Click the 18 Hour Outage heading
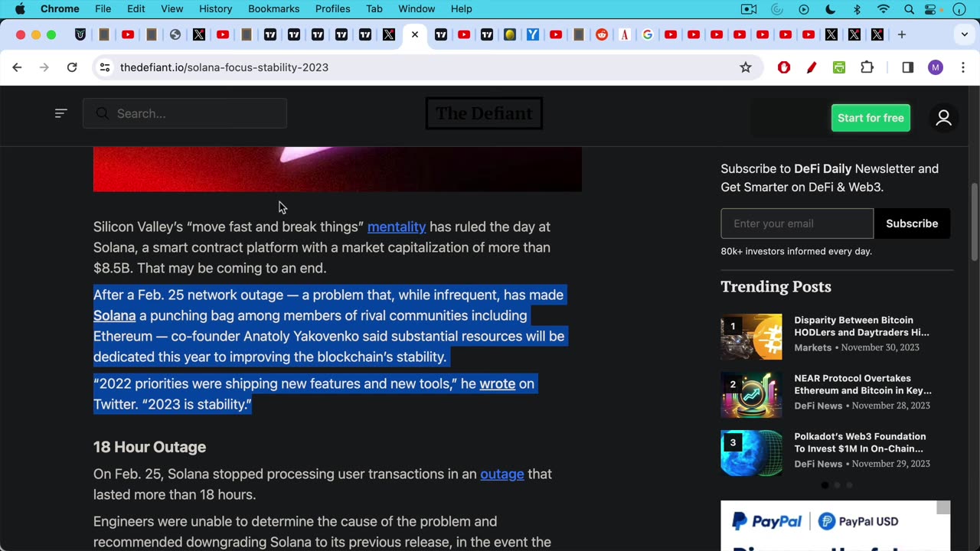The image size is (980, 551). (149, 447)
